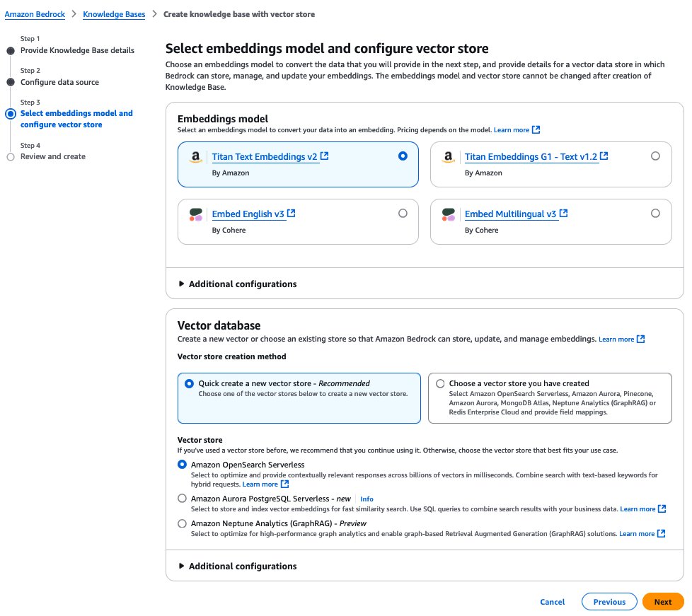Click external link icon next to Titan Embeddings G1
This screenshot has height=616, width=692.
coord(604,156)
